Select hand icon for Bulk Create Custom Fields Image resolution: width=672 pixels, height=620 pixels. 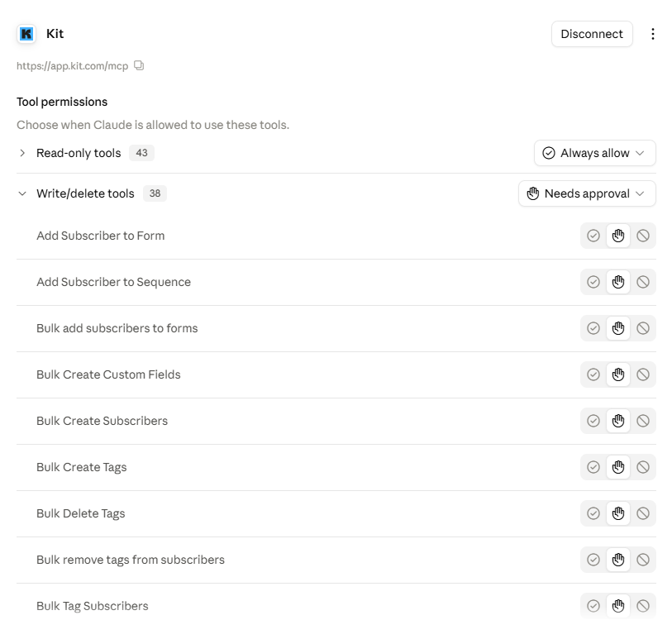pyautogui.click(x=618, y=374)
